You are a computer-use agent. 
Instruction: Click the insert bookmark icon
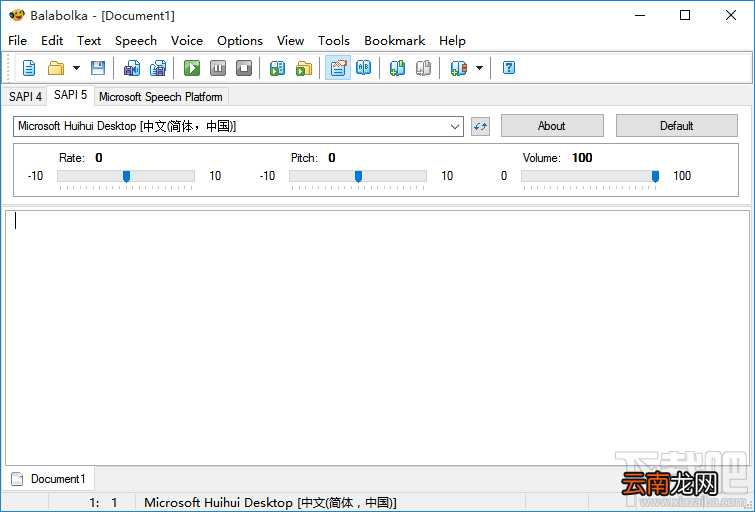397,68
